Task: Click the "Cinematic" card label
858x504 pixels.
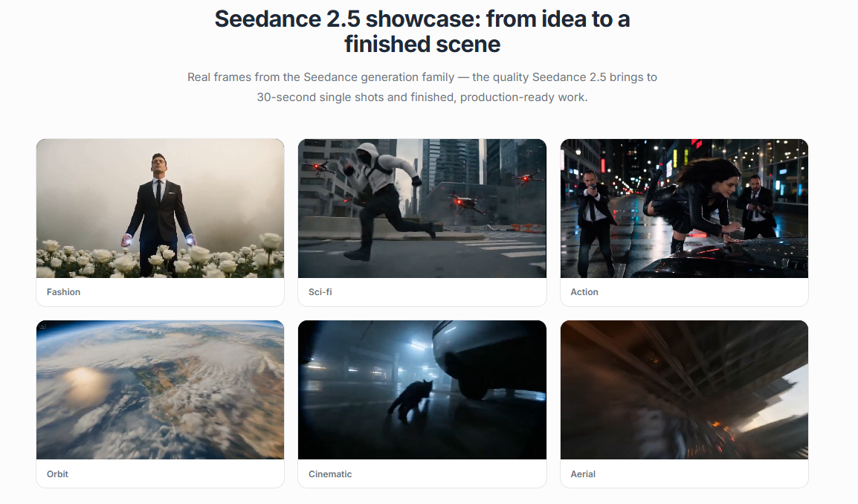Action: click(x=330, y=474)
